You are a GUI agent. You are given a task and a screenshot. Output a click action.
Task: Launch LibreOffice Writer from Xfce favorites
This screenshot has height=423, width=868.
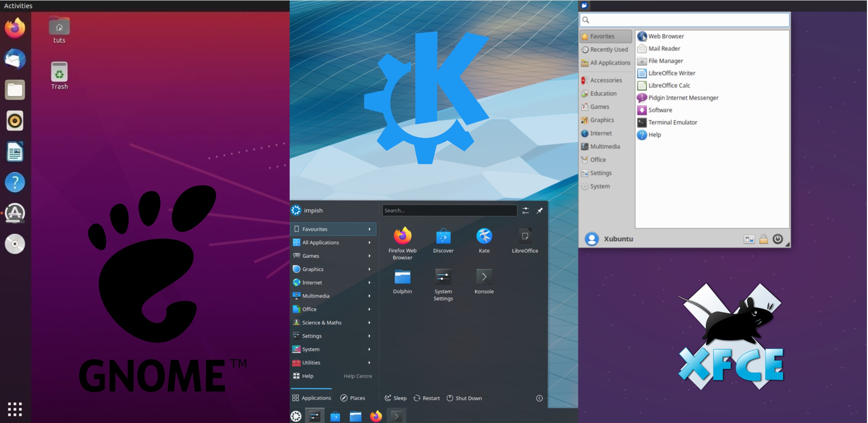[672, 73]
